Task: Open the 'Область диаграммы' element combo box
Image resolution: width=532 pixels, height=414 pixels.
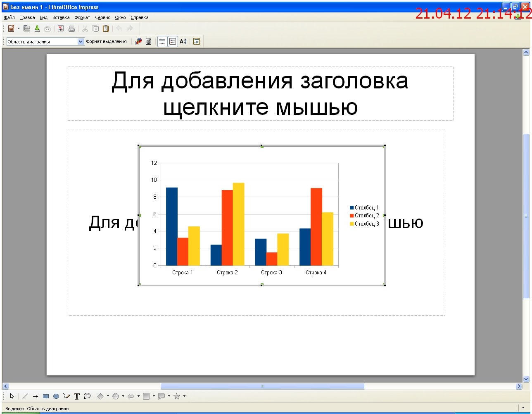Action: 45,42
